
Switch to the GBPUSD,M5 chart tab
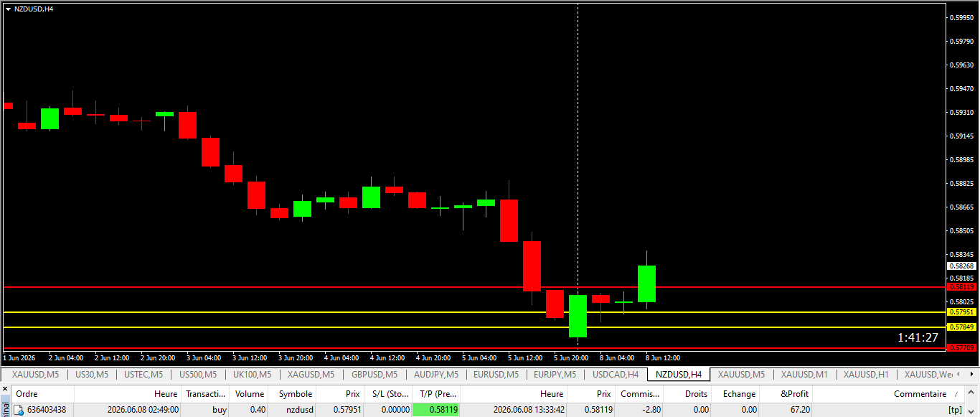coord(374,375)
